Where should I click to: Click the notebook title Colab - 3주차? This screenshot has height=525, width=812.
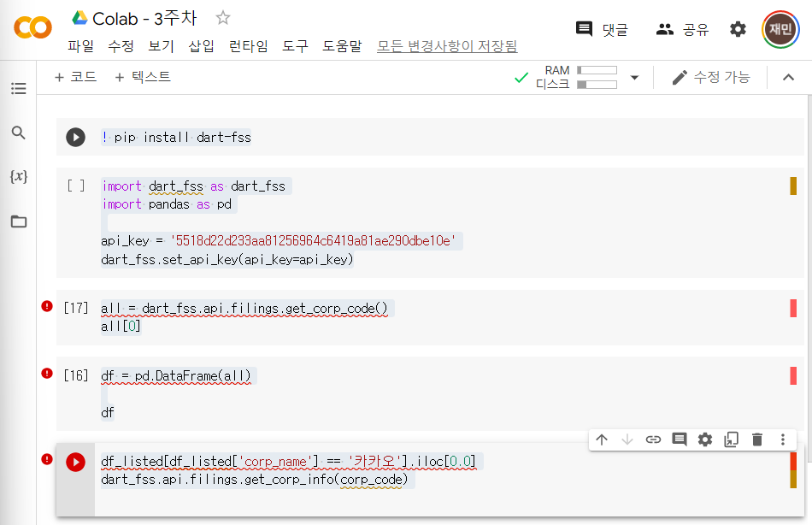pyautogui.click(x=144, y=19)
